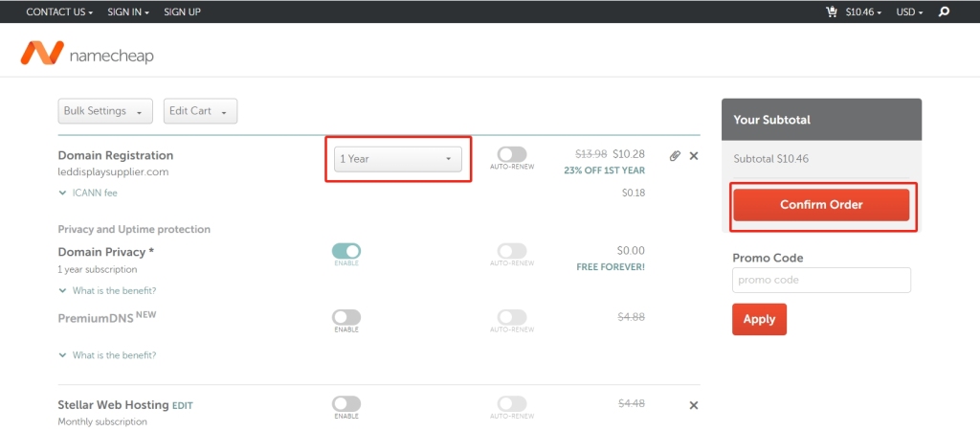Click the Namecheap logo

point(87,54)
